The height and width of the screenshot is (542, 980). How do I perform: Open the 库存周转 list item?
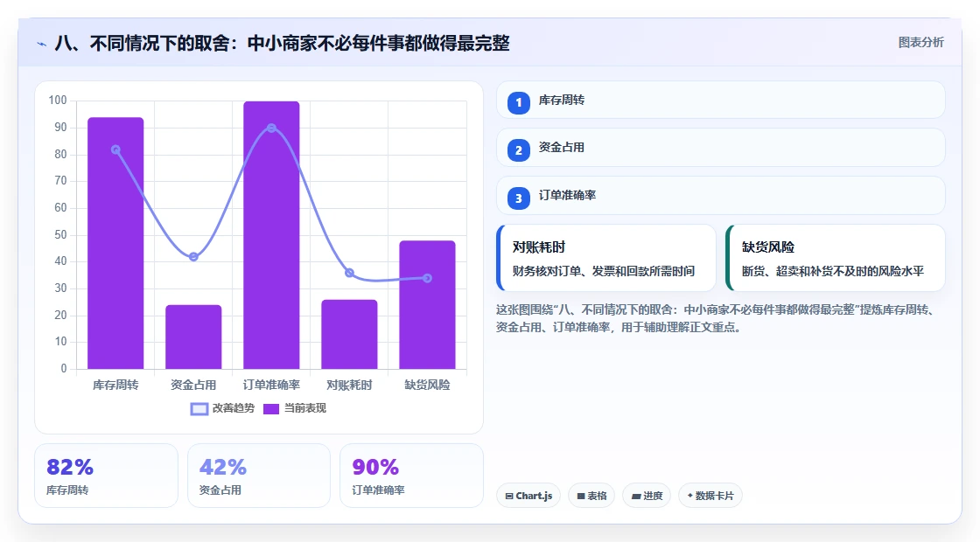[x=721, y=100]
